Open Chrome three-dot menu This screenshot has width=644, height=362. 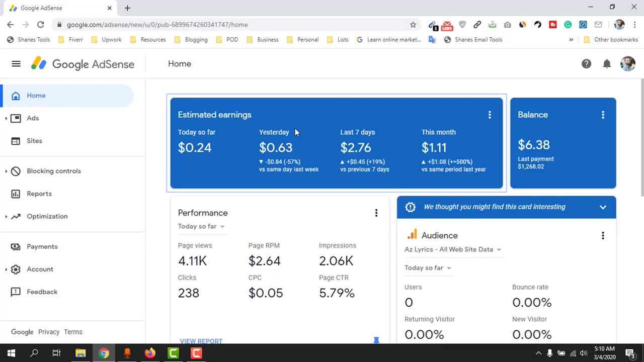(x=635, y=25)
